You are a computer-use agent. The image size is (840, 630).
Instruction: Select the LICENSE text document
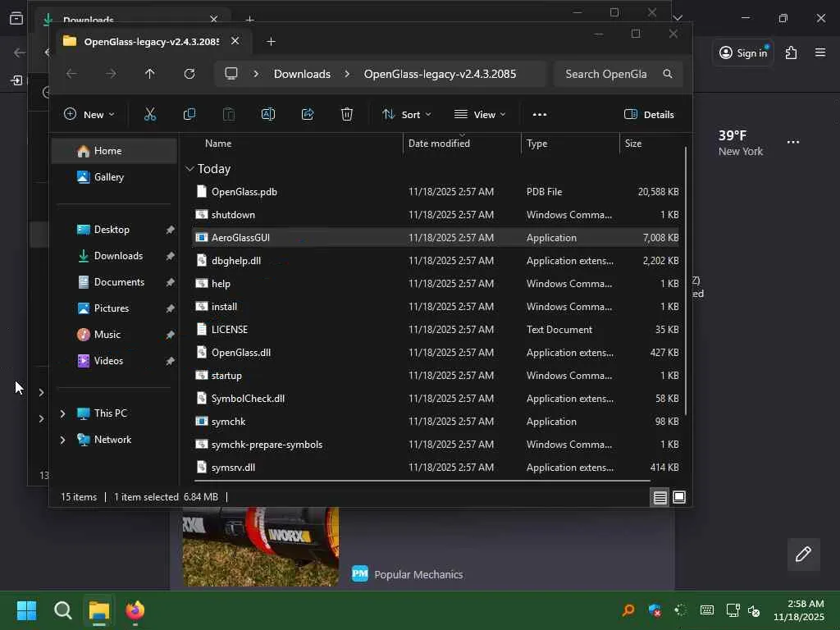[x=435, y=330]
